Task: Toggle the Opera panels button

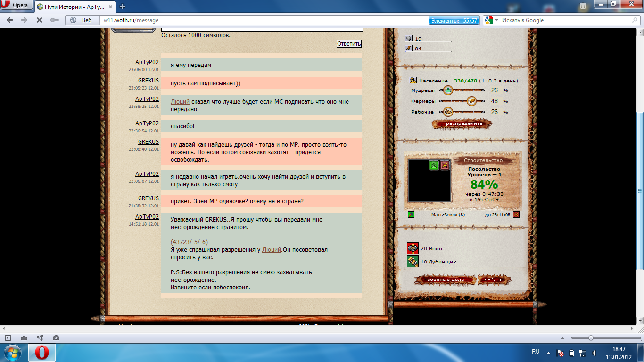Action: point(8,337)
